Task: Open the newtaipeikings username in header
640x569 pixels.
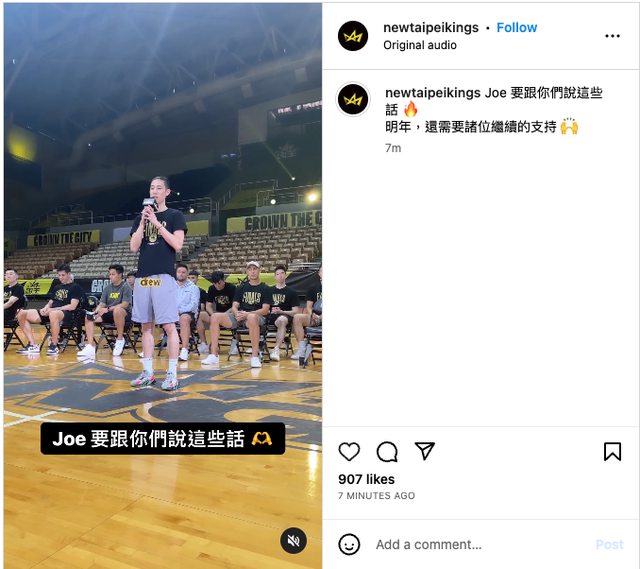Action: (x=431, y=27)
